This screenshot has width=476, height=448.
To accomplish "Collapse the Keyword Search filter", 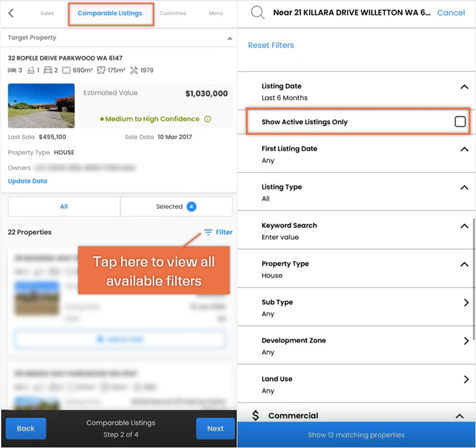I will pyautogui.click(x=464, y=226).
